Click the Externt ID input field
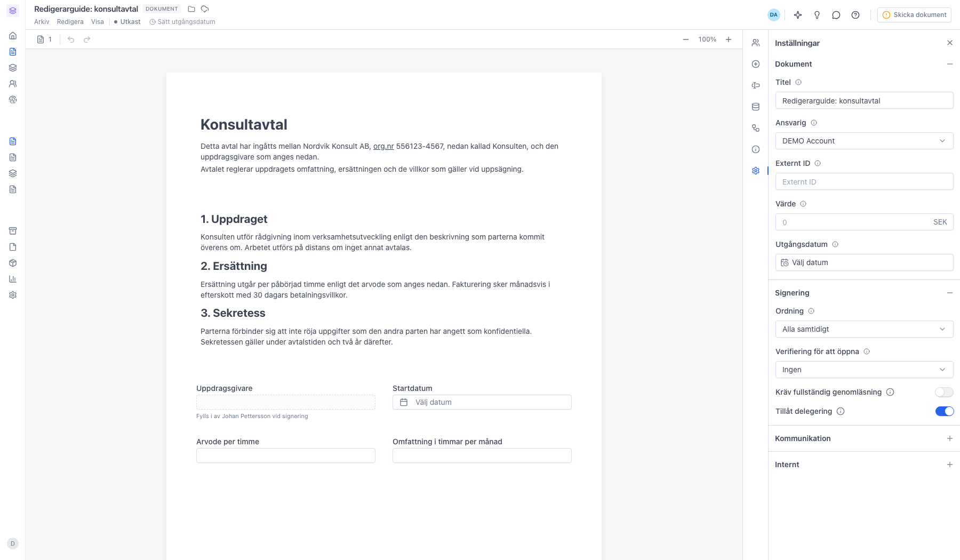Viewport: 960px width, 560px height. [864, 181]
